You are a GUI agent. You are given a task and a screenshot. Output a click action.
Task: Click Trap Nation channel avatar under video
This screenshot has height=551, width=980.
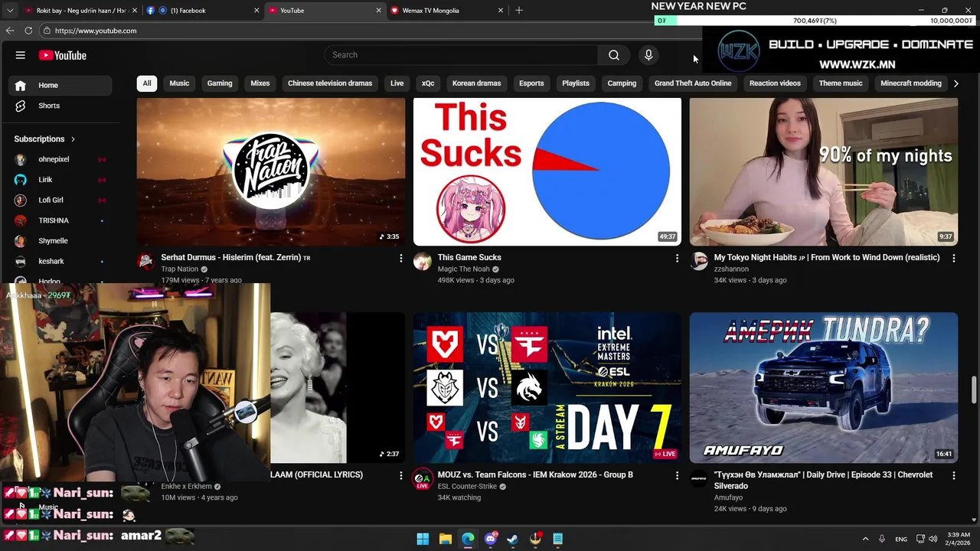tap(145, 261)
